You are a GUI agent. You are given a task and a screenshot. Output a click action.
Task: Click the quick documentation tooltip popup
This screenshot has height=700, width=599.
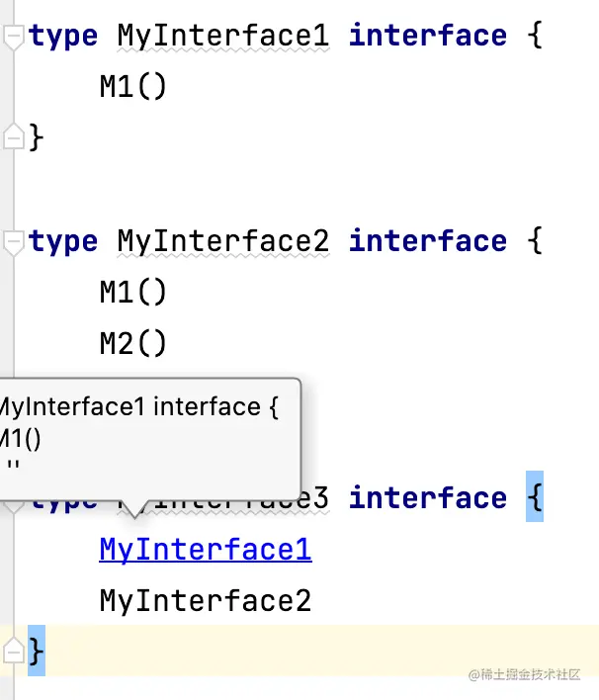150,440
